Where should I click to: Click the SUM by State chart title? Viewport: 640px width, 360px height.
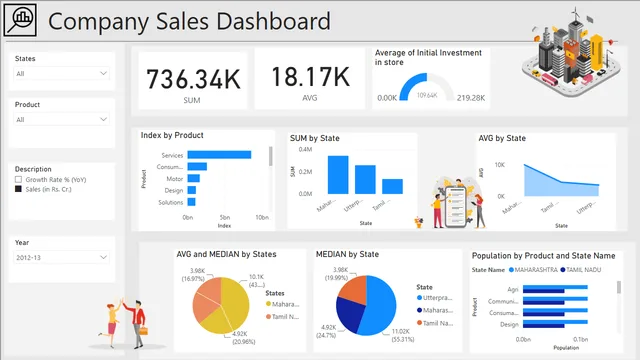[315, 138]
